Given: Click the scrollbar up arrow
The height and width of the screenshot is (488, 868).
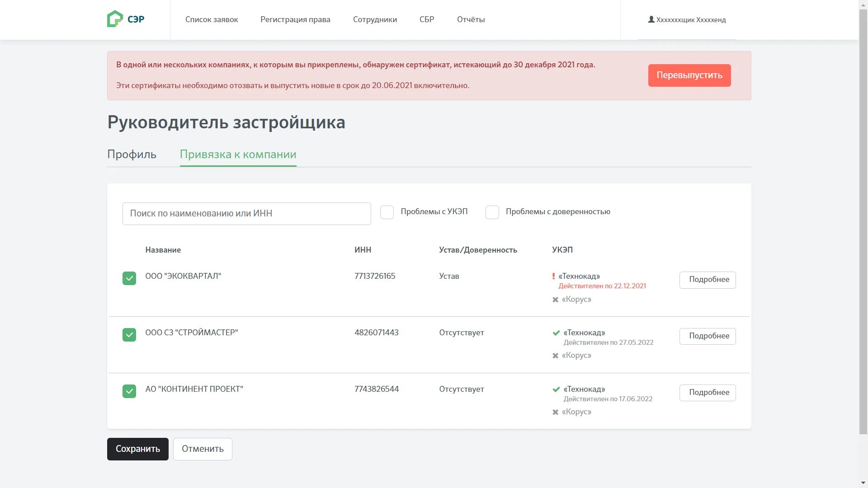Looking at the screenshot, I should click(x=863, y=4).
